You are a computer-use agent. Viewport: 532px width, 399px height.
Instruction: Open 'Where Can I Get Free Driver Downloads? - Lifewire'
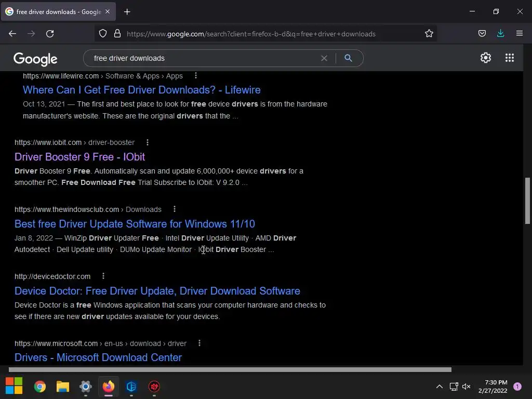click(141, 90)
